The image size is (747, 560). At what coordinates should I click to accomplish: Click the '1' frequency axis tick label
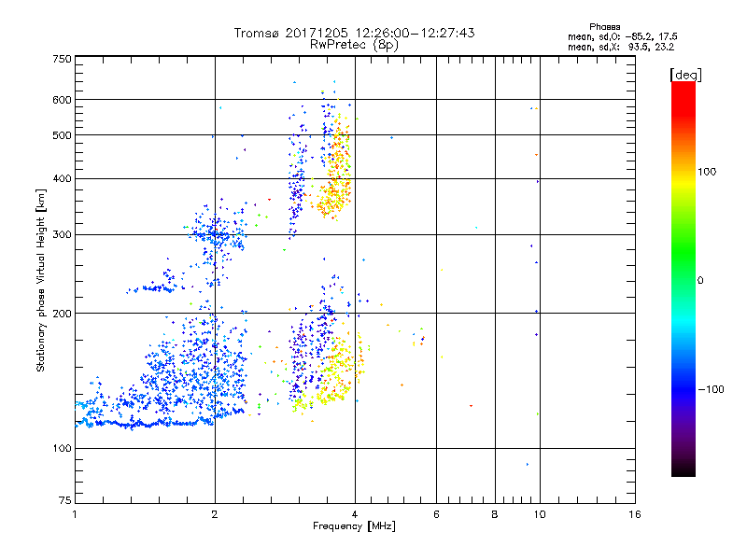click(75, 514)
